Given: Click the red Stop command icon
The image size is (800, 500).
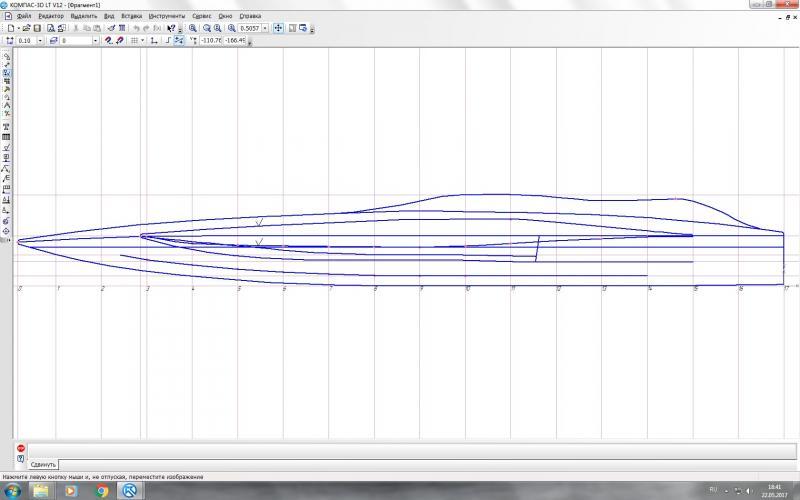Looking at the screenshot, I should pyautogui.click(x=21, y=448).
